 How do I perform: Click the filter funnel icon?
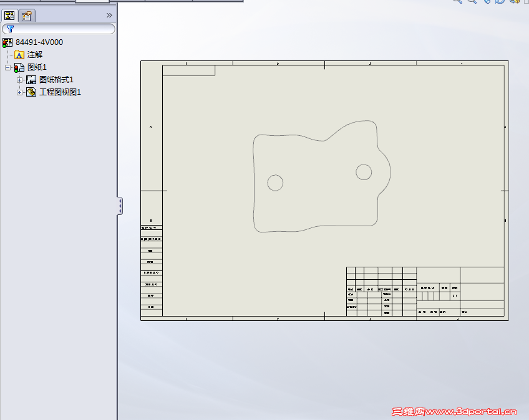point(10,29)
